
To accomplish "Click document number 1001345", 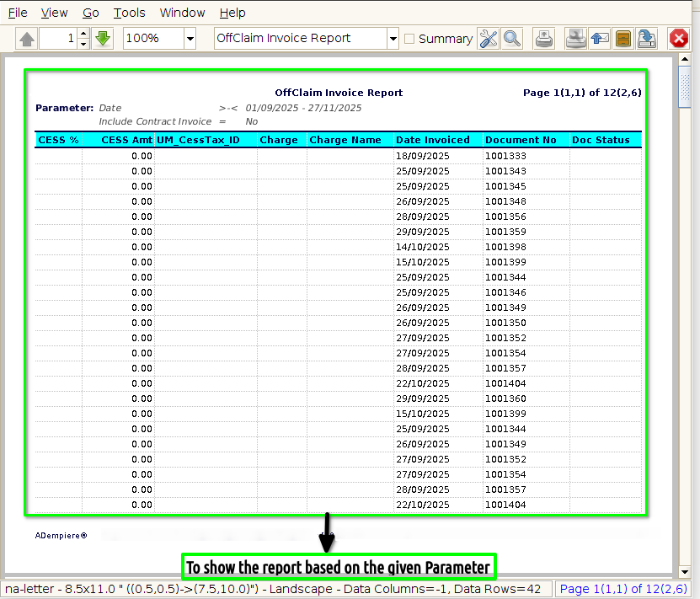I will [x=505, y=186].
